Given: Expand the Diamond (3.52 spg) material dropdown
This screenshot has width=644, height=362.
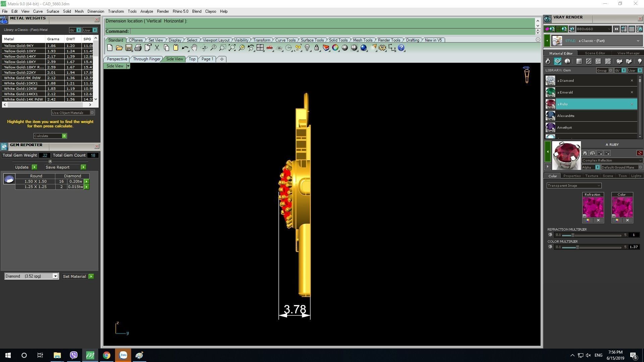Looking at the screenshot, I should click(x=55, y=276).
